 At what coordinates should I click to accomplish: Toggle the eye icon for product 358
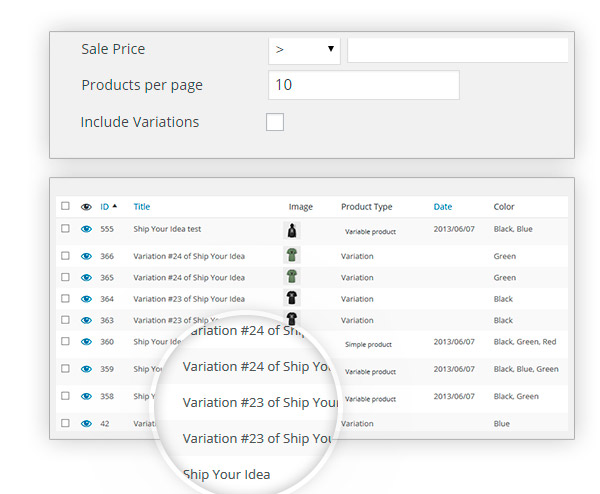[86, 396]
